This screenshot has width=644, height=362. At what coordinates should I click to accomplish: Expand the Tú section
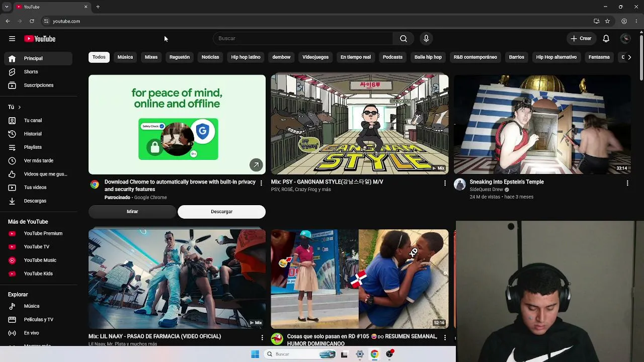click(15, 107)
